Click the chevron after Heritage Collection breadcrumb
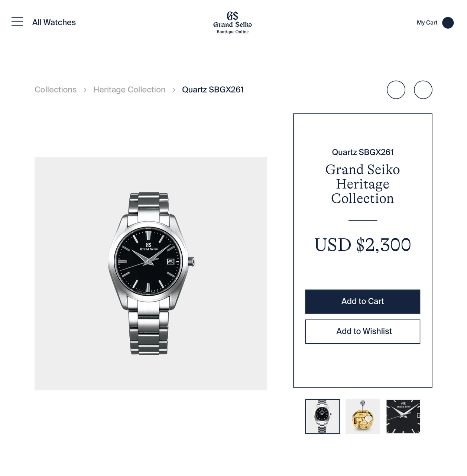The width and height of the screenshot is (467, 476). click(x=174, y=90)
